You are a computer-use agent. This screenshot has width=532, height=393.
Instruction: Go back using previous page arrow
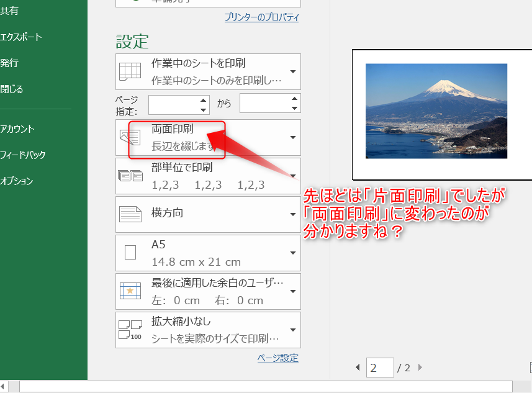pyautogui.click(x=358, y=368)
